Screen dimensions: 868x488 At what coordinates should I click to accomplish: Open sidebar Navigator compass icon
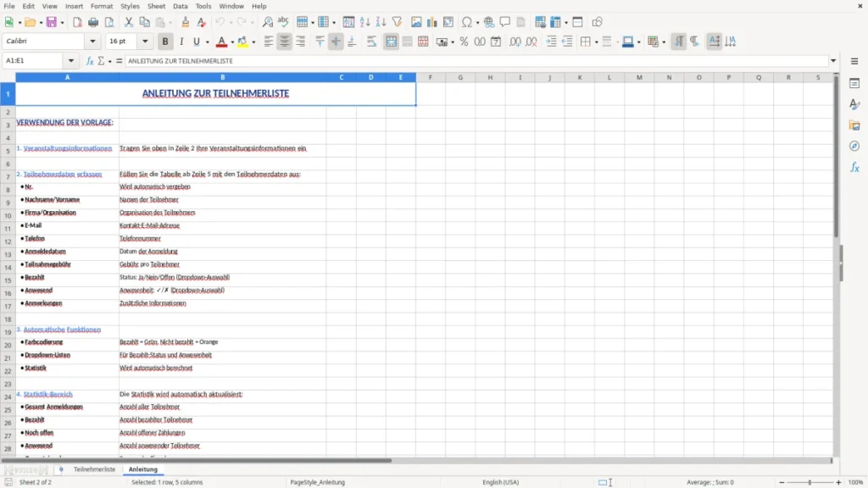[854, 146]
